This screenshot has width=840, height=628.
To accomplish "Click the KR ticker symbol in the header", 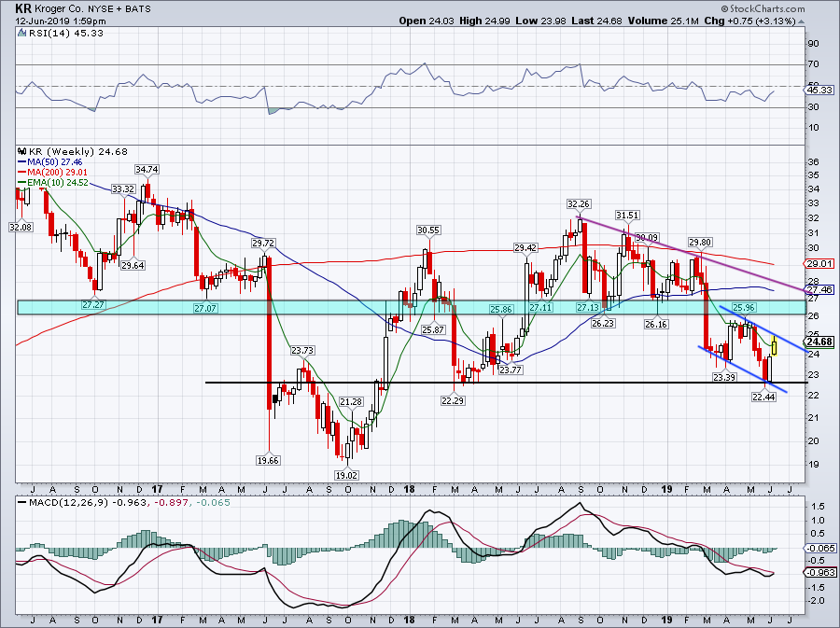I will click(22, 8).
